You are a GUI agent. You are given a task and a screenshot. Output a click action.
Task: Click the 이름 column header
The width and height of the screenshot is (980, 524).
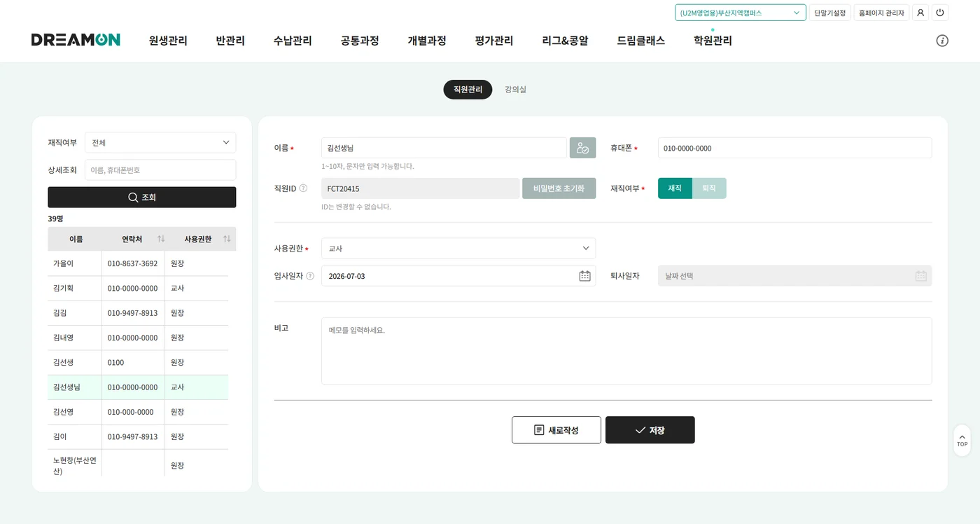76,239
